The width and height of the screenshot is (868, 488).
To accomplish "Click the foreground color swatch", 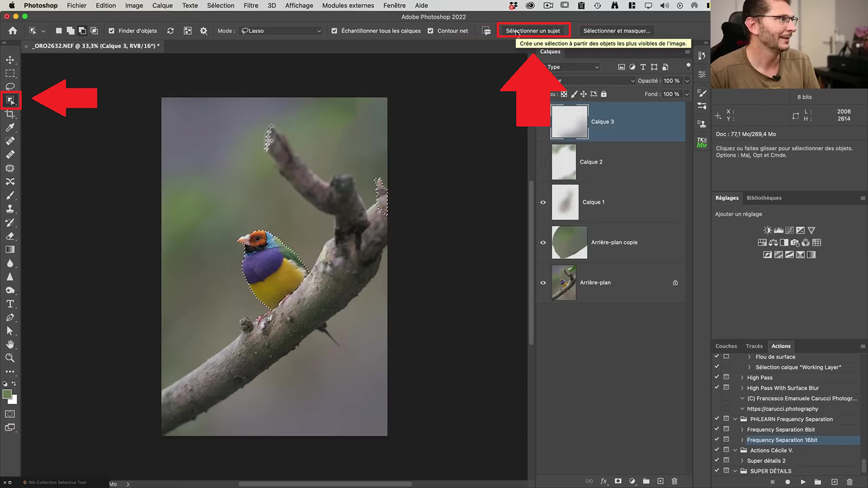I will 7,395.
